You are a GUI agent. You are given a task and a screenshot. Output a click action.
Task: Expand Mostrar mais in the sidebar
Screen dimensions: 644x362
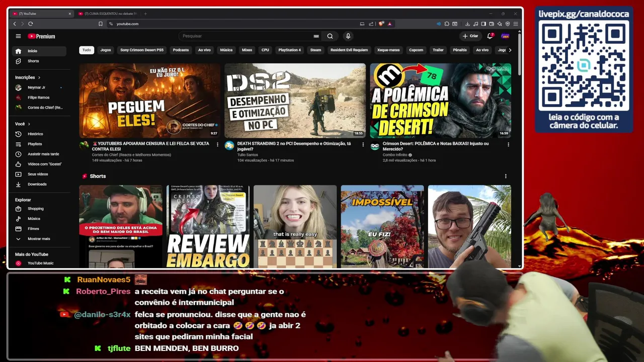click(x=39, y=239)
